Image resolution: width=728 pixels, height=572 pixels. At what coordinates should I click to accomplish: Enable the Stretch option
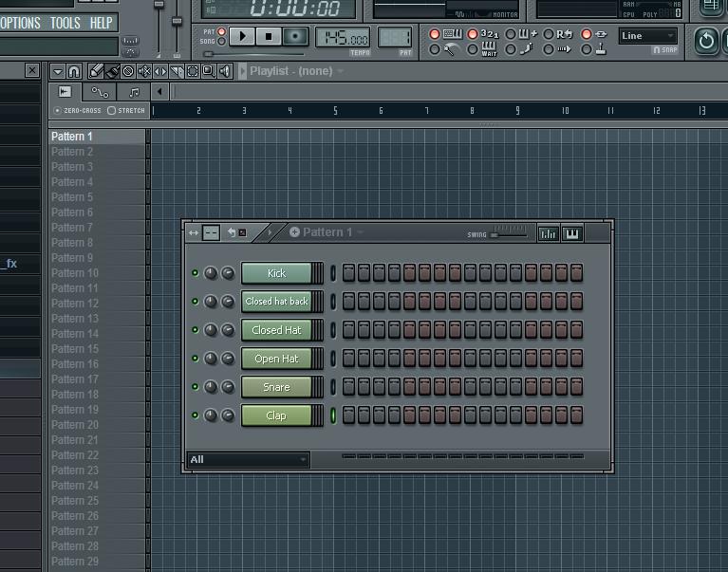[x=112, y=111]
